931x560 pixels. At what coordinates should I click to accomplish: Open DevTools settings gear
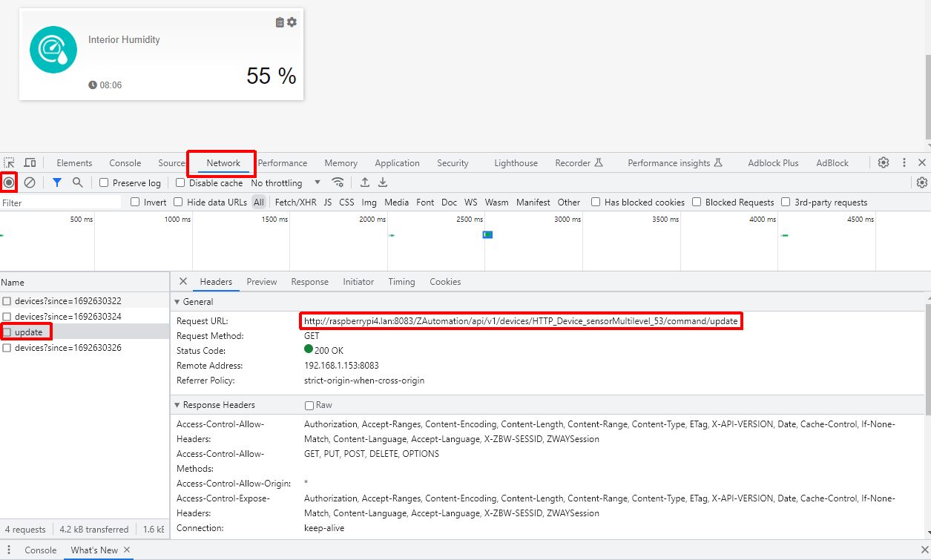(883, 162)
